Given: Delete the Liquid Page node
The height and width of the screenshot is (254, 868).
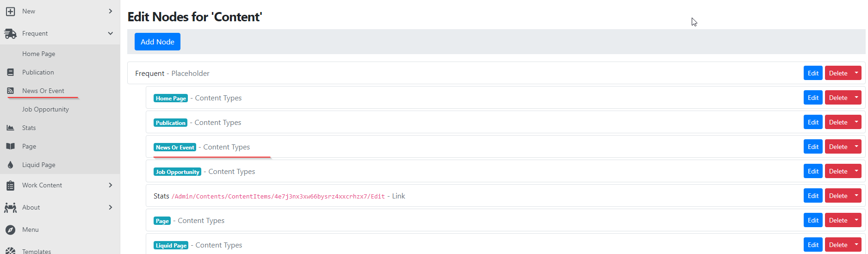Looking at the screenshot, I should [x=838, y=245].
